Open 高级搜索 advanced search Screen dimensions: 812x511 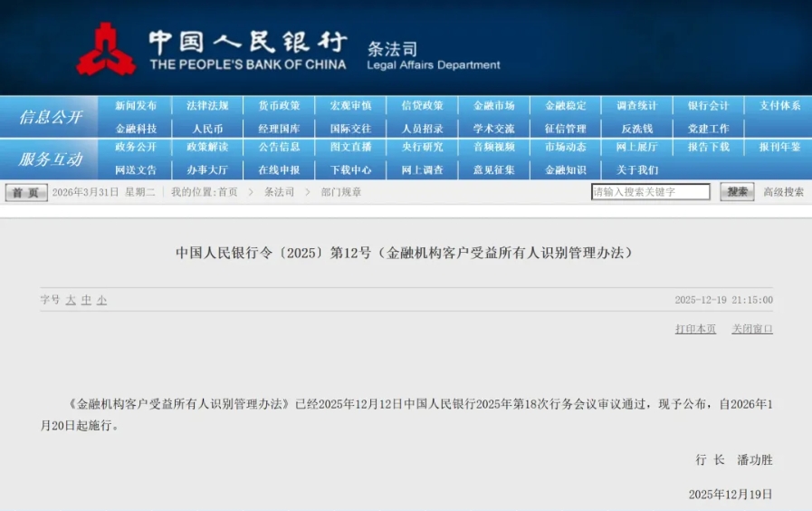[x=783, y=192]
